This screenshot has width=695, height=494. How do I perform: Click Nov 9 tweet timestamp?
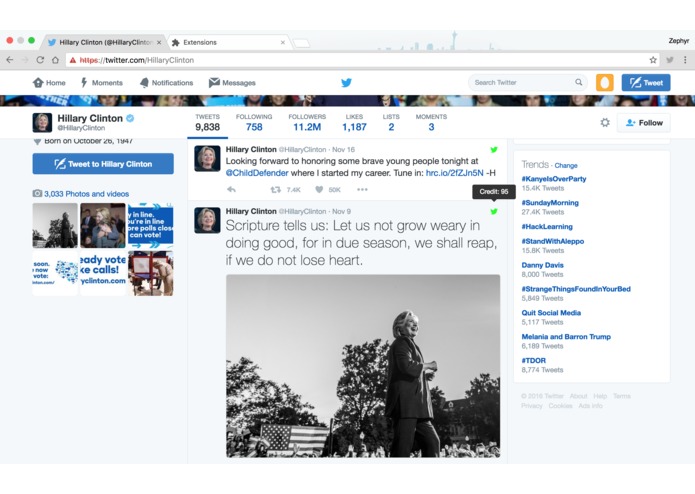[x=341, y=211]
